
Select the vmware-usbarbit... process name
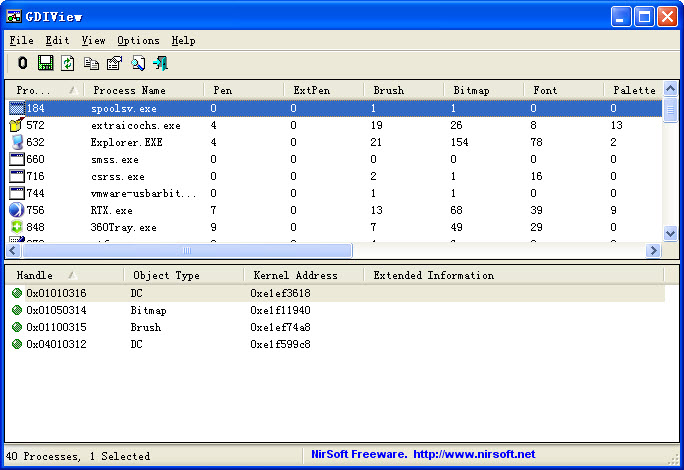[x=144, y=193]
